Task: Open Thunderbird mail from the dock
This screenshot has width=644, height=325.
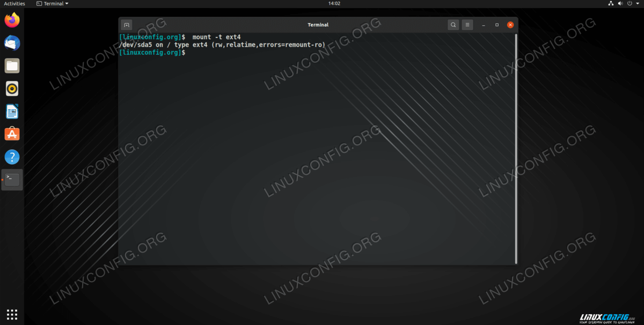Action: pyautogui.click(x=12, y=43)
